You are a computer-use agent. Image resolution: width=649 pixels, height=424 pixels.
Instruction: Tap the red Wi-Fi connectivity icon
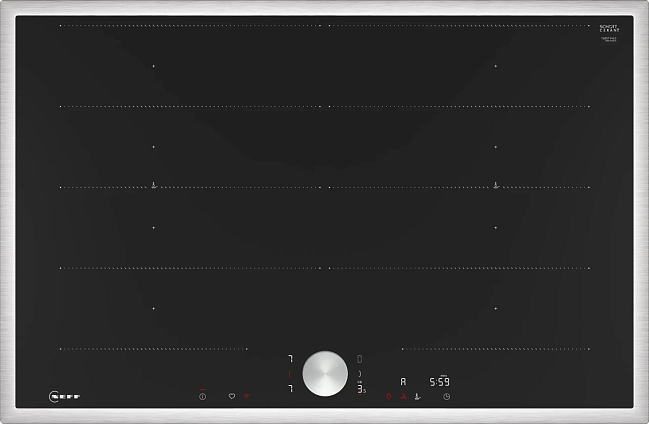click(247, 396)
